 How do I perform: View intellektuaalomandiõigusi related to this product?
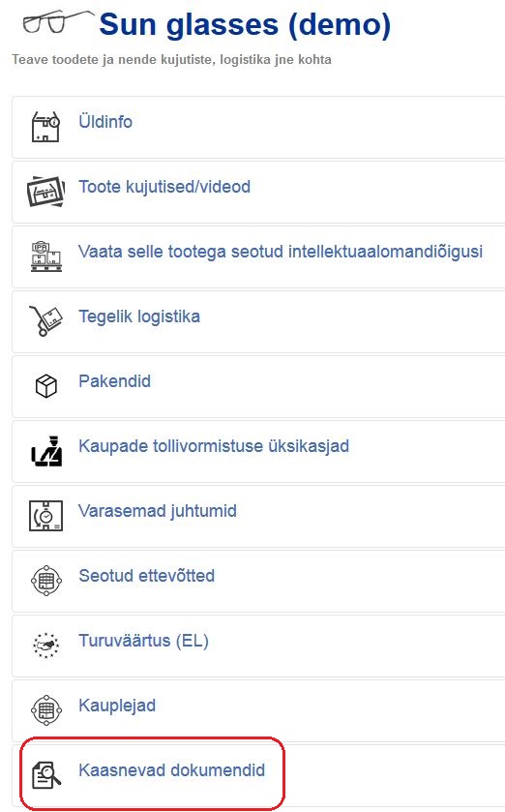281,252
